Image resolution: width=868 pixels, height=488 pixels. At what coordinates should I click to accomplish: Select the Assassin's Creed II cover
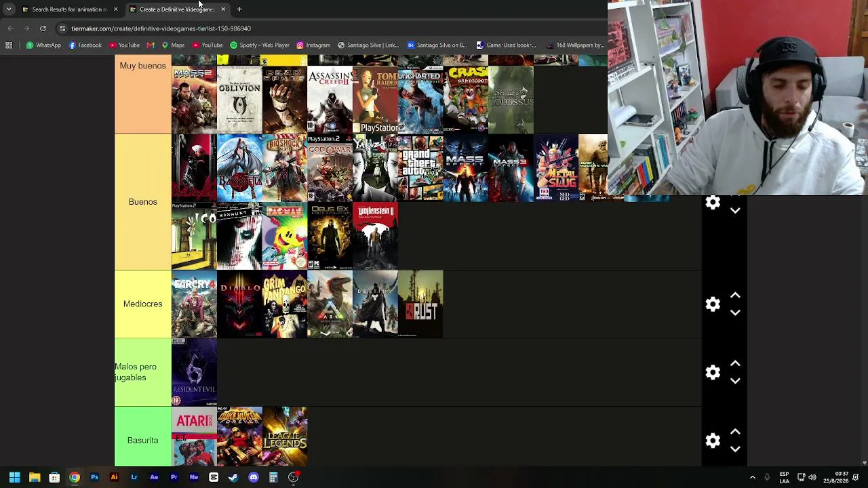pos(330,100)
